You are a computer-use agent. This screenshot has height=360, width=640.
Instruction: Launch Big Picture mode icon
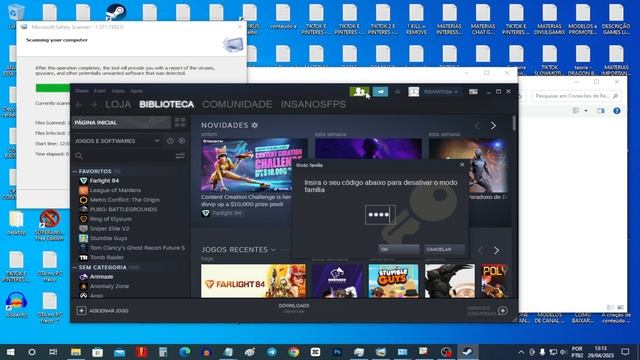pos(473,92)
